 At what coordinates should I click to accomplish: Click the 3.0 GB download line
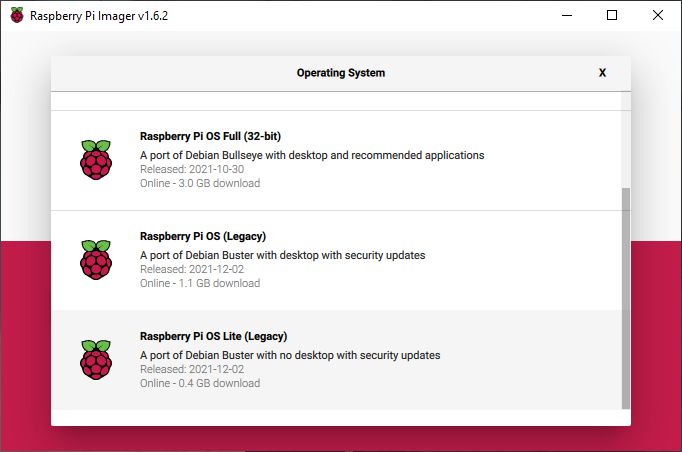(200, 183)
